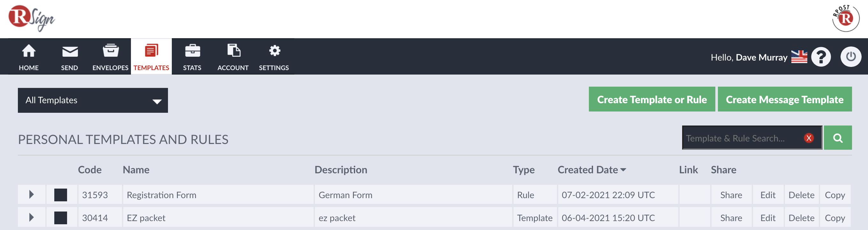868x230 pixels.
Task: Open the Settings gear icon
Action: pyautogui.click(x=274, y=51)
